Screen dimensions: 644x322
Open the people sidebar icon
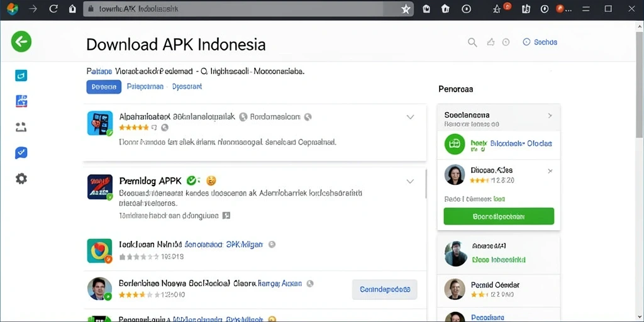pyautogui.click(x=21, y=127)
